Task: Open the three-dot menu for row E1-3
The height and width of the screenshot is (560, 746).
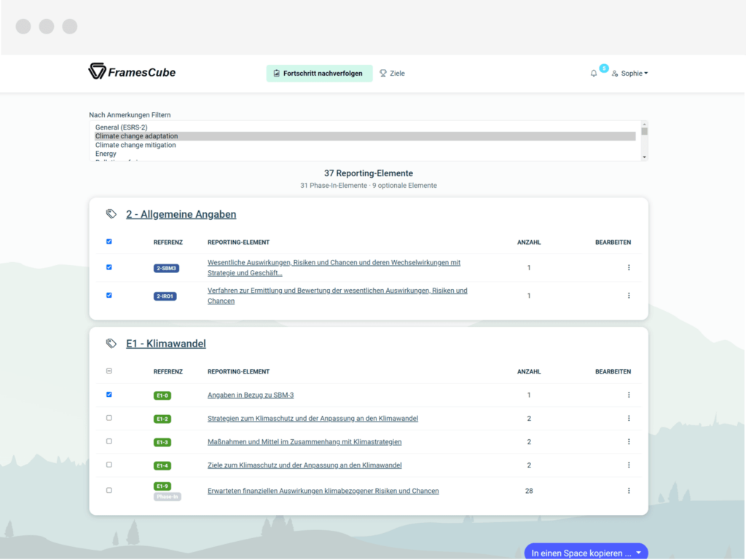Action: tap(629, 441)
